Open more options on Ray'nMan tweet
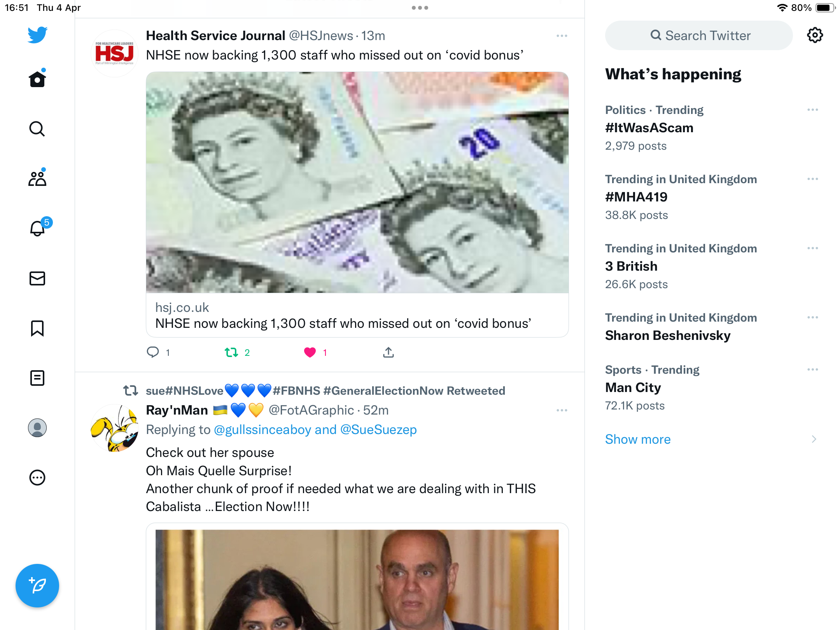Image resolution: width=840 pixels, height=630 pixels. [562, 410]
